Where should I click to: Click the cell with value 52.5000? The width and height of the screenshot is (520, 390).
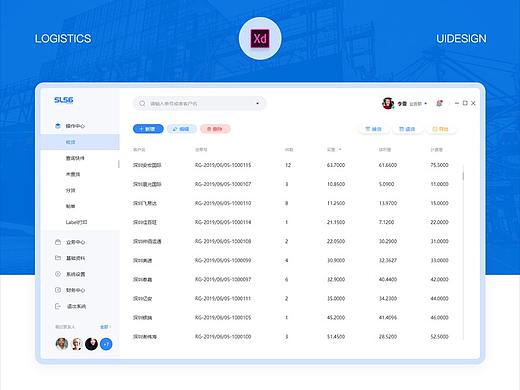[439, 337]
